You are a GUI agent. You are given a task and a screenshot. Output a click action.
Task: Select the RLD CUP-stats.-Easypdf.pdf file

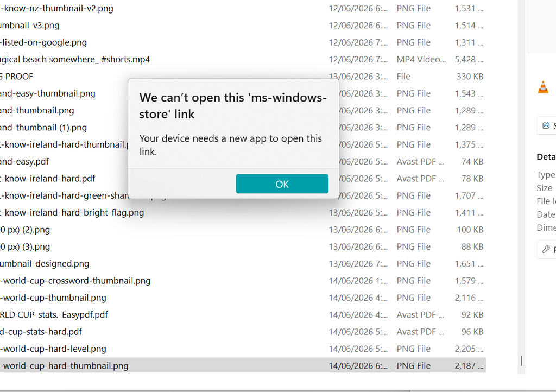coord(243,315)
